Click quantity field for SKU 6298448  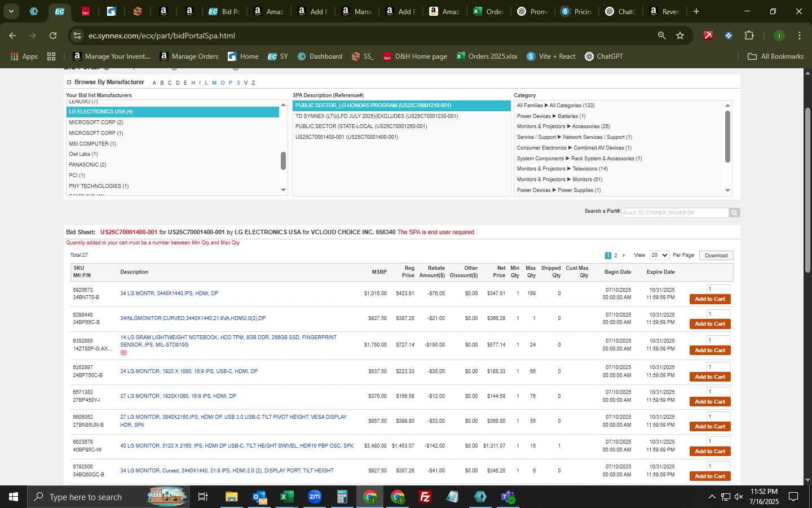pos(718,314)
